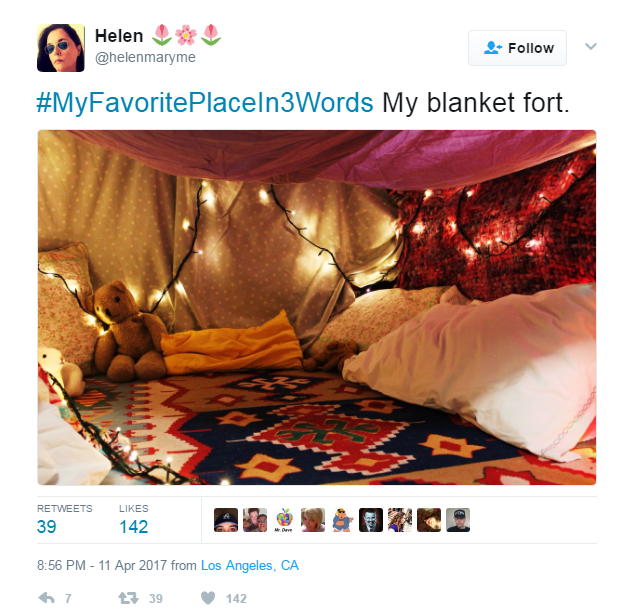
Task: Open the #MyFavoritePlaceIn3Words hashtag
Action: pyautogui.click(x=205, y=103)
